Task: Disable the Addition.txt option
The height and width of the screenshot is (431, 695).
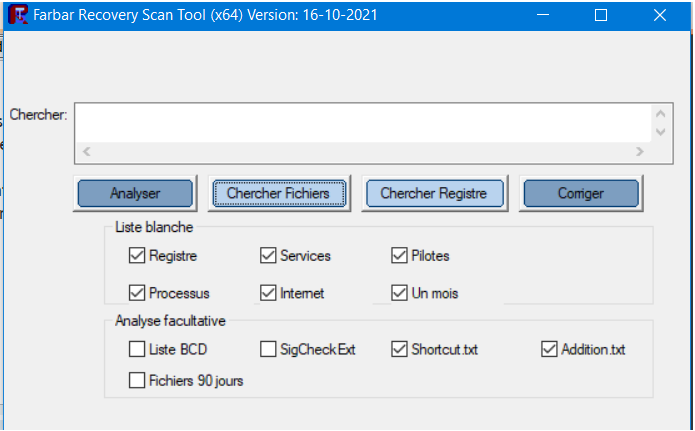Action: pos(549,349)
